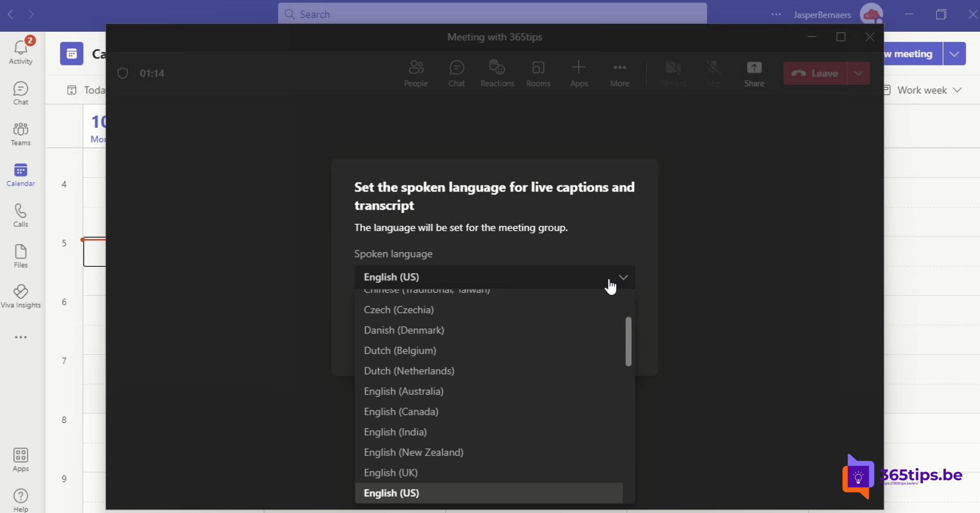Open the JasperBernaers profile avatar
980x513 pixels.
click(x=871, y=14)
